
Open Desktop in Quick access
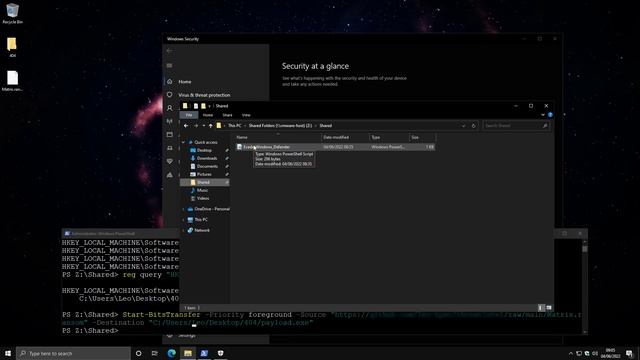click(204, 150)
